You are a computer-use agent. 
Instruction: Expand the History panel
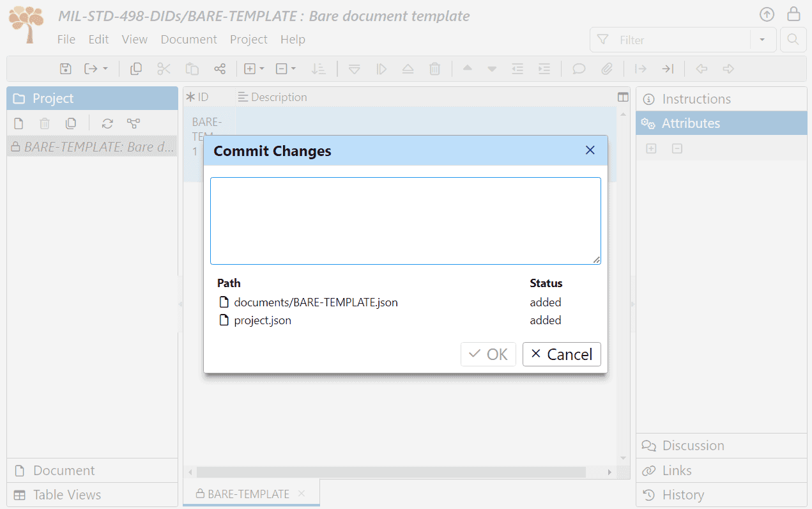point(721,495)
